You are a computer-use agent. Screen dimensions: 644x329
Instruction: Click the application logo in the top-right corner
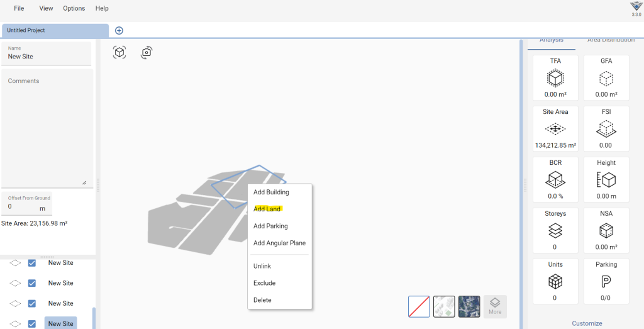(636, 6)
